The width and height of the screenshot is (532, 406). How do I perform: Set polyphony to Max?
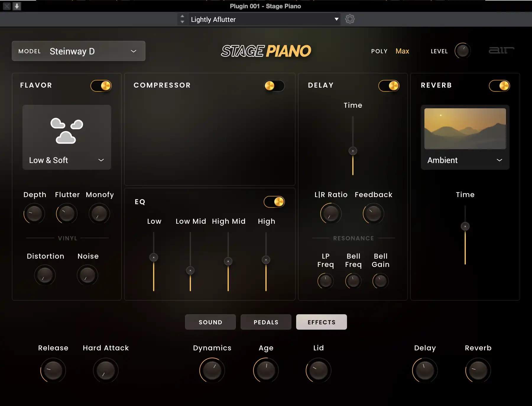coord(402,51)
